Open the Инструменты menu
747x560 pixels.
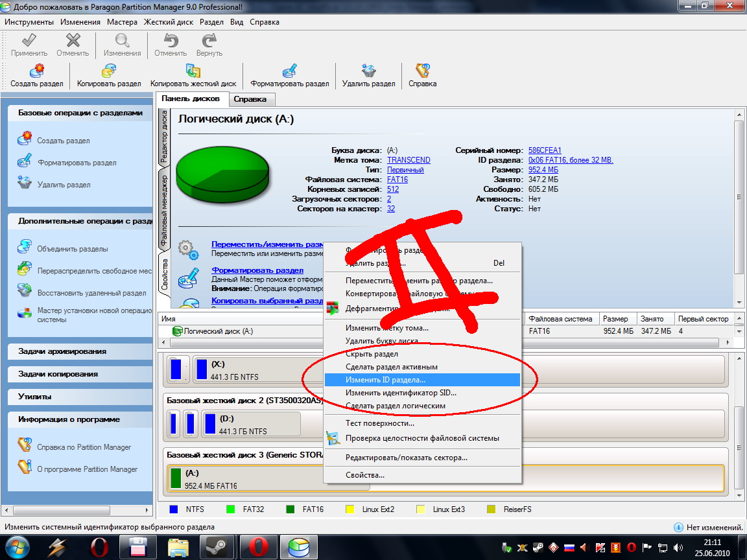[29, 22]
